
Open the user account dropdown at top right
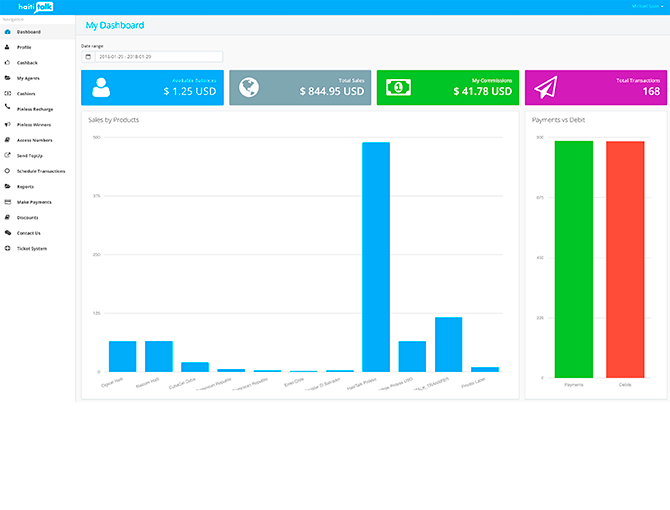tap(647, 6)
